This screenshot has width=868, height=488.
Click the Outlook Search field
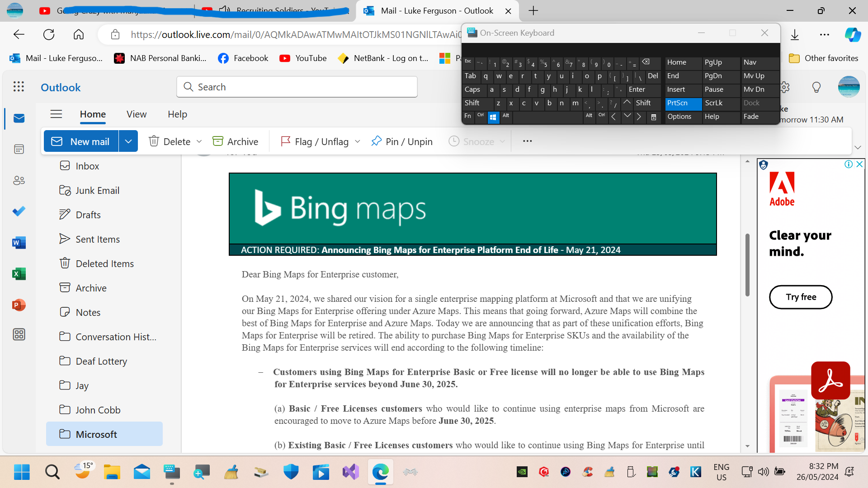click(x=297, y=87)
